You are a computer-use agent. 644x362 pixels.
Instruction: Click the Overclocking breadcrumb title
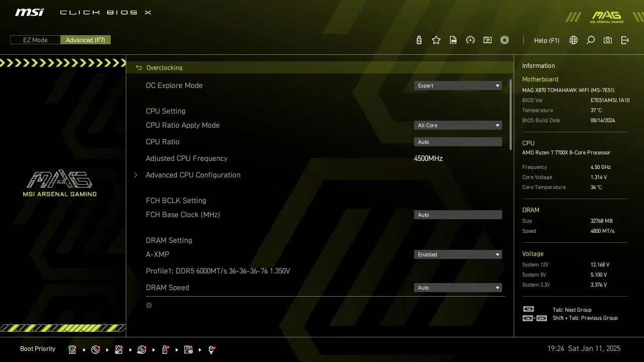coord(165,67)
